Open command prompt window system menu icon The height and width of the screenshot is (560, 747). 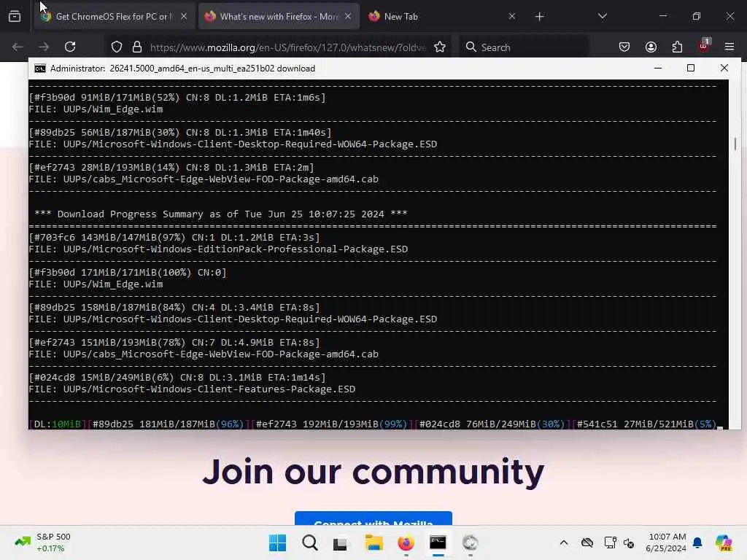point(40,69)
